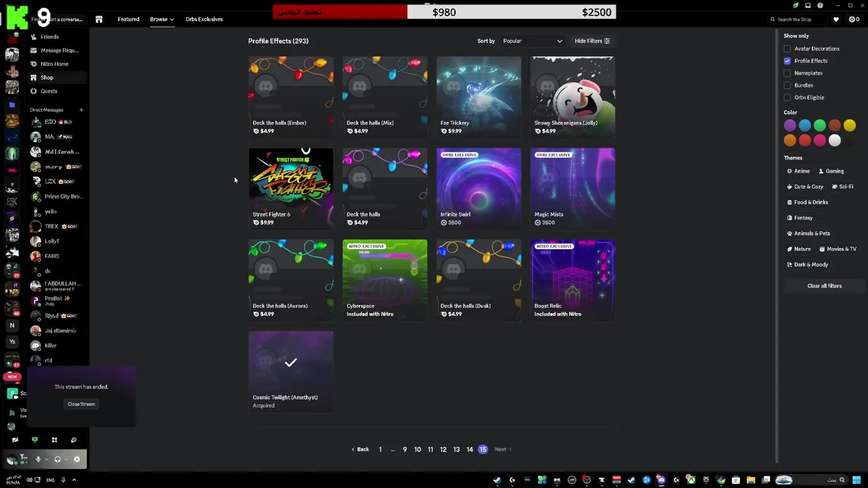Select Food & Drinks theme filter
The width and height of the screenshot is (868, 488).
click(808, 203)
